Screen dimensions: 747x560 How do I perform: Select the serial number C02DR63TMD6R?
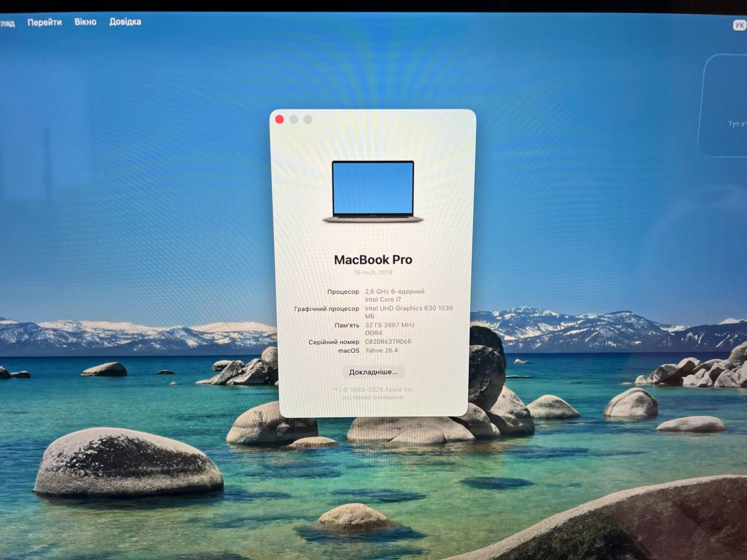(388, 342)
